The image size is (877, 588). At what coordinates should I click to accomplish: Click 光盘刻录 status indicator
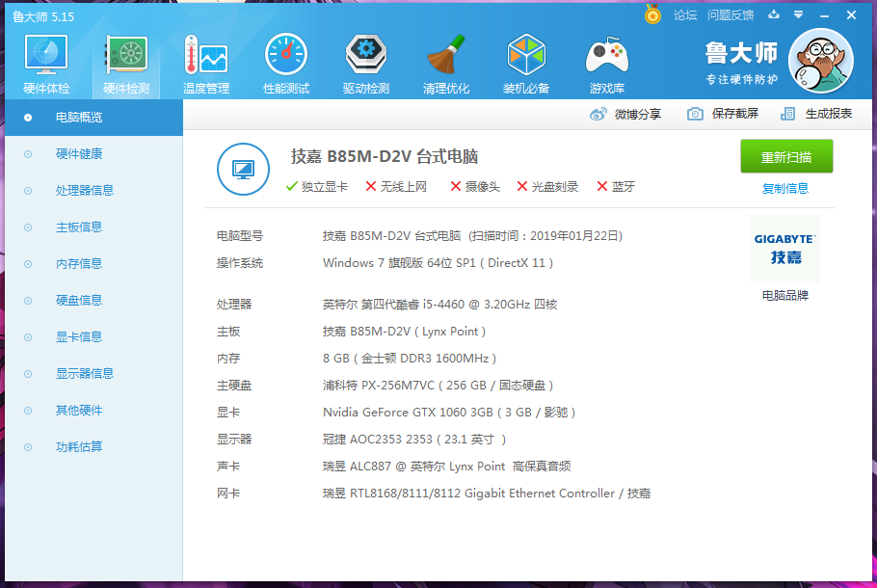point(547,187)
